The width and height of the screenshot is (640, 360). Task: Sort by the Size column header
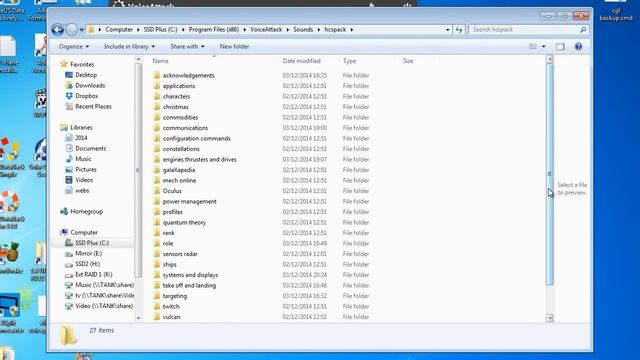point(408,61)
